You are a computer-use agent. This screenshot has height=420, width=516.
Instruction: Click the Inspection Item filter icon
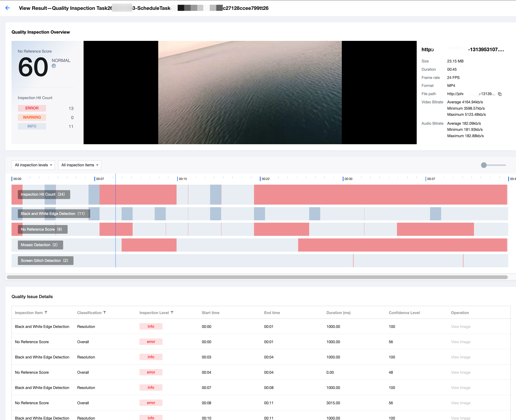[x=46, y=313]
